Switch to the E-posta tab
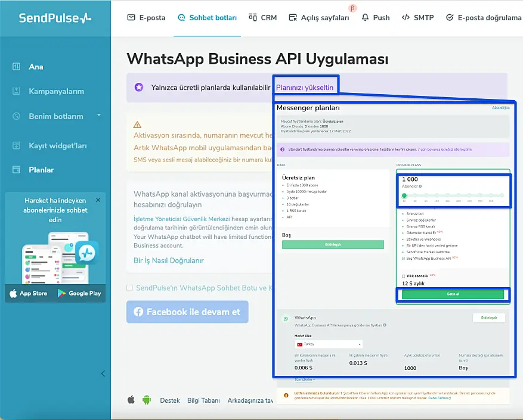 (x=146, y=18)
